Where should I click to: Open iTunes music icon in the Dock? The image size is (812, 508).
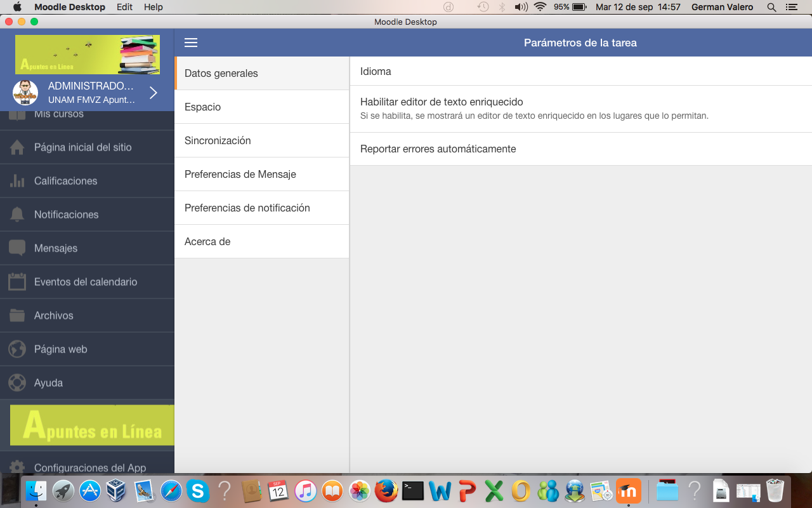tap(306, 490)
